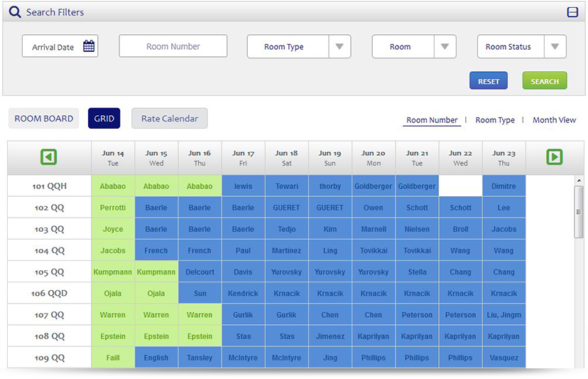
Task: Select room row 106 QQD
Action: click(x=49, y=294)
